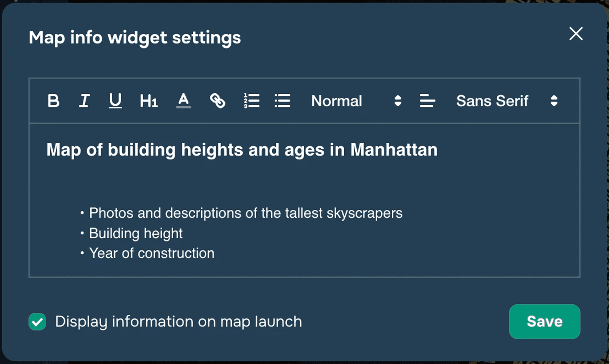Open the Normal size dropdown
The image size is (609, 364).
pos(337,101)
